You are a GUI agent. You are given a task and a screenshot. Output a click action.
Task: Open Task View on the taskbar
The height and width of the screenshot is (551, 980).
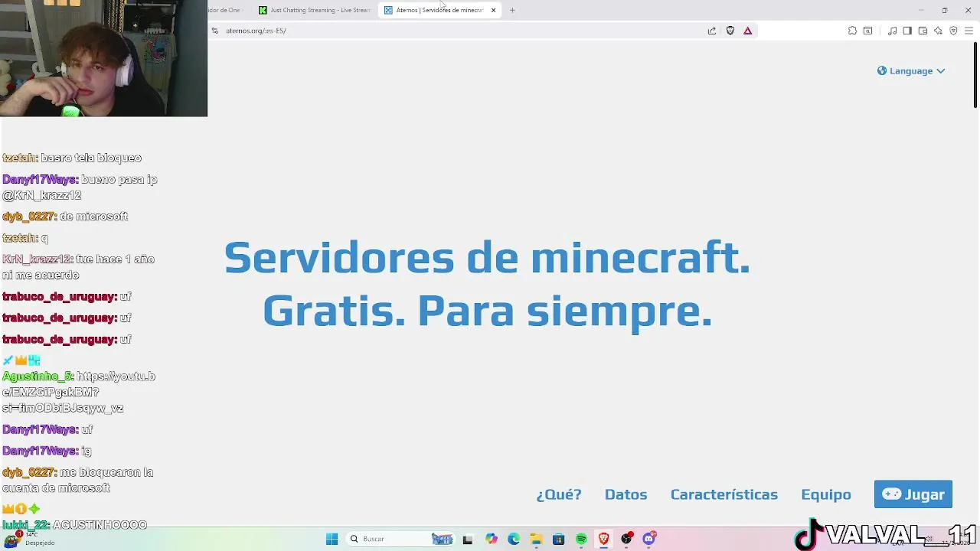tap(468, 539)
